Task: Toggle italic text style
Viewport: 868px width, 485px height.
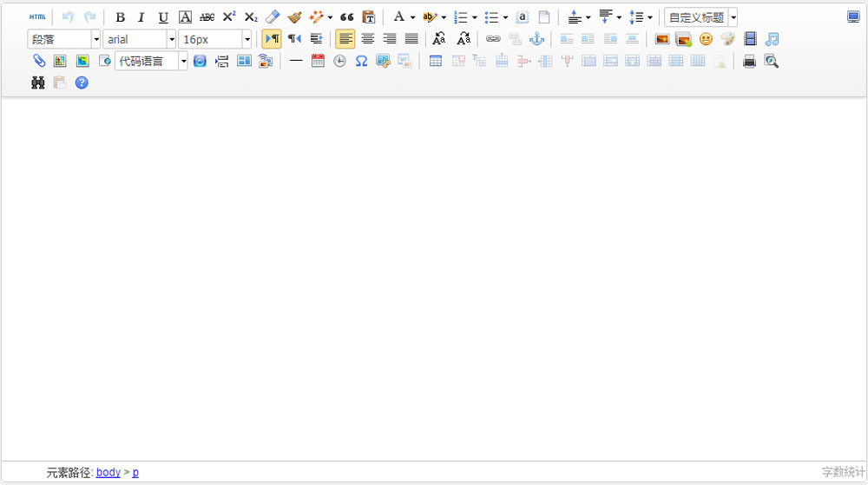Action: (x=141, y=17)
